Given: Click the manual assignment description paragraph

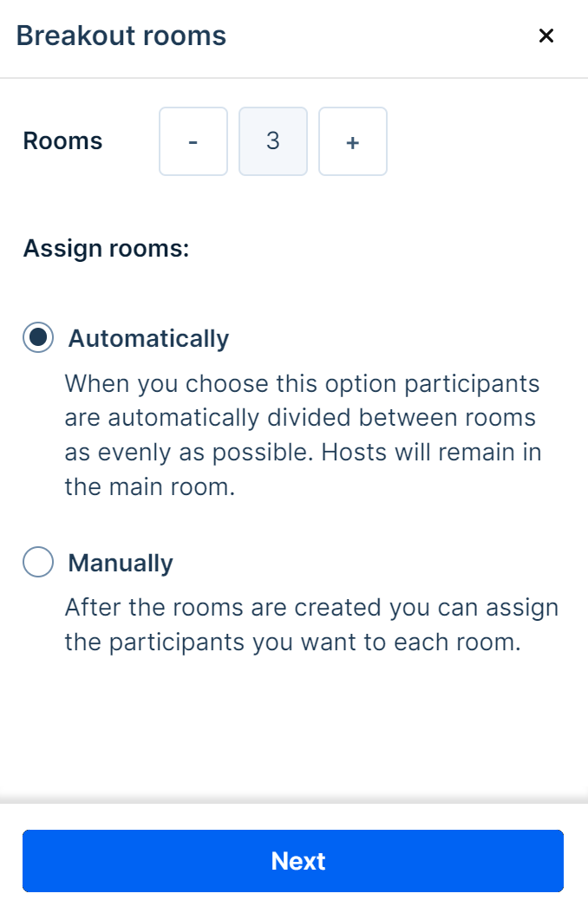Looking at the screenshot, I should point(311,626).
